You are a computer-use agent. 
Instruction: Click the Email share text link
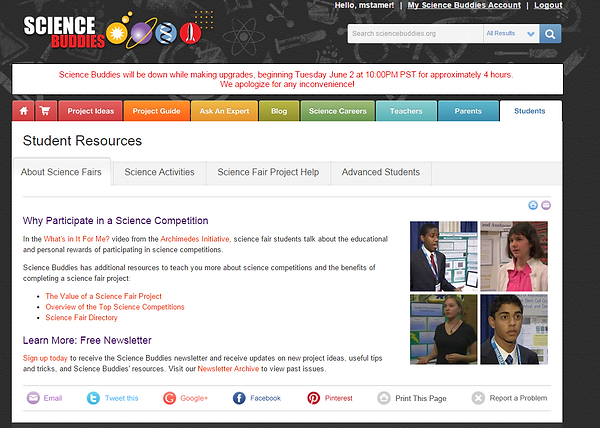pos(53,398)
